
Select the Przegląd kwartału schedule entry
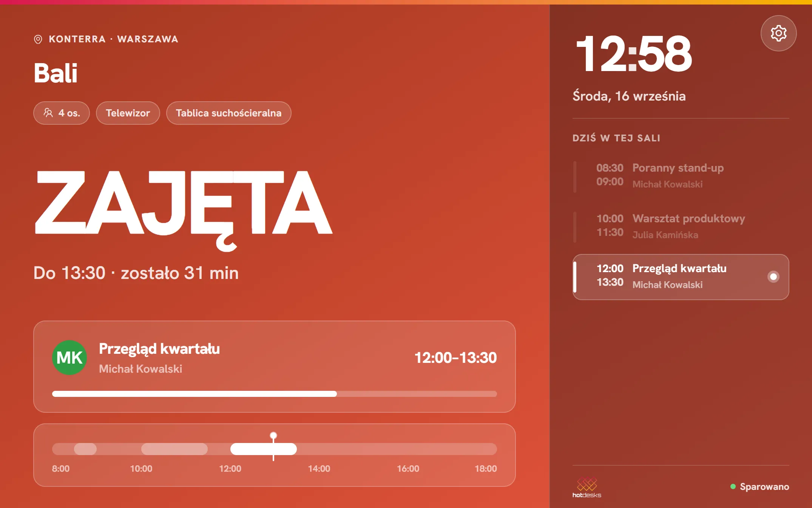681,277
